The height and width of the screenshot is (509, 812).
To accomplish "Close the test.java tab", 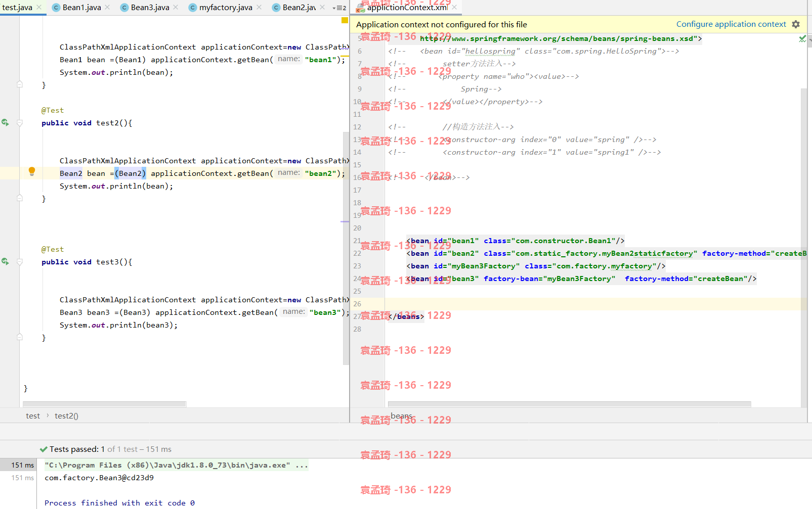I will 39,8.
